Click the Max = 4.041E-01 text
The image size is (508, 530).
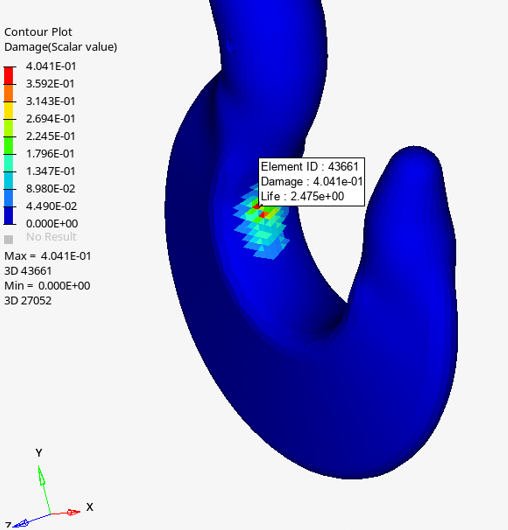pos(48,256)
